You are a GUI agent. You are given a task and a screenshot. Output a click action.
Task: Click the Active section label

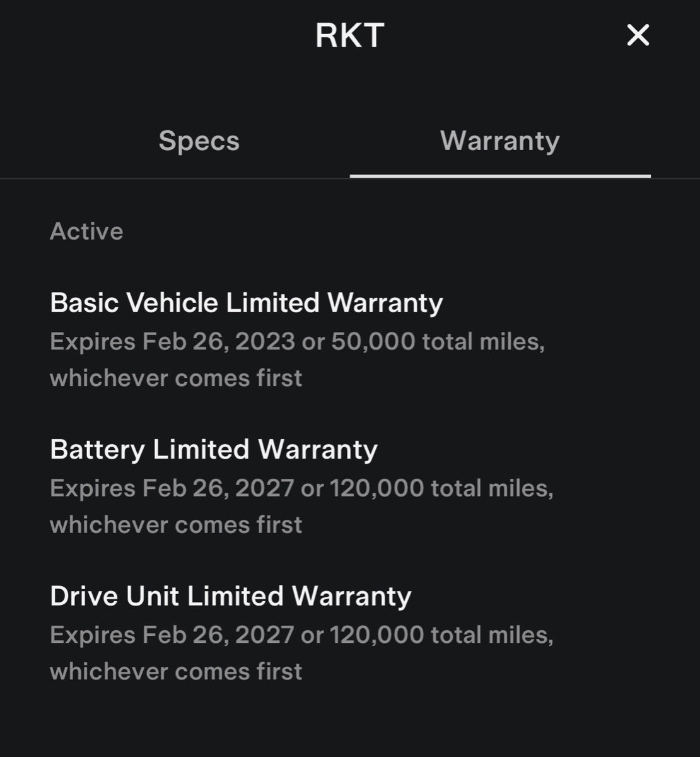click(86, 232)
